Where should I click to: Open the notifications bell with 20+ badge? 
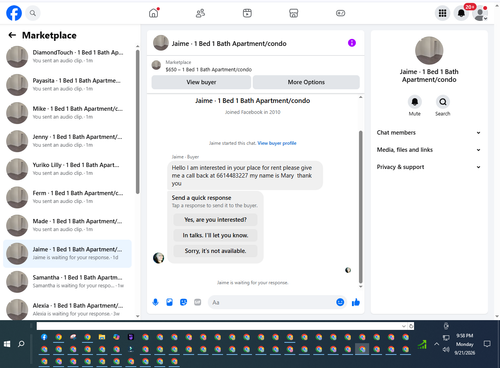(461, 13)
